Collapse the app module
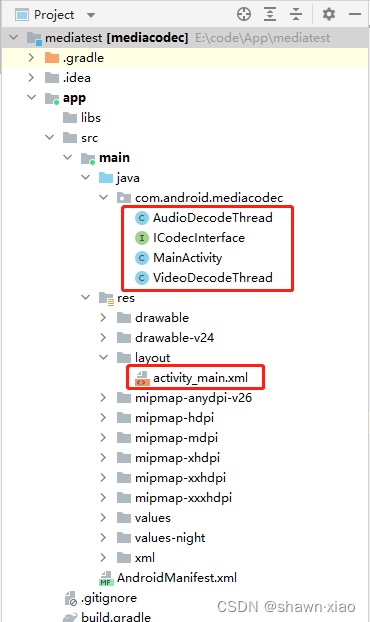Viewport: 370px width, 622px height. point(32,97)
